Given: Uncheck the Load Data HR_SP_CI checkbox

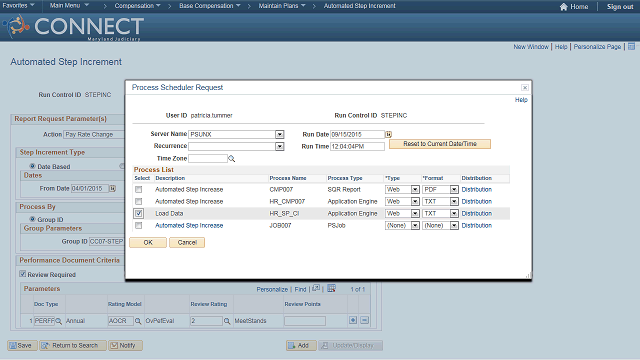Looking at the screenshot, I should 139,213.
